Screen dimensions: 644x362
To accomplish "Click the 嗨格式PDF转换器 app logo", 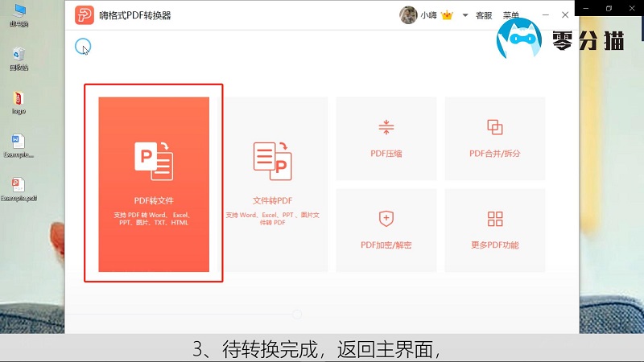I will (85, 15).
